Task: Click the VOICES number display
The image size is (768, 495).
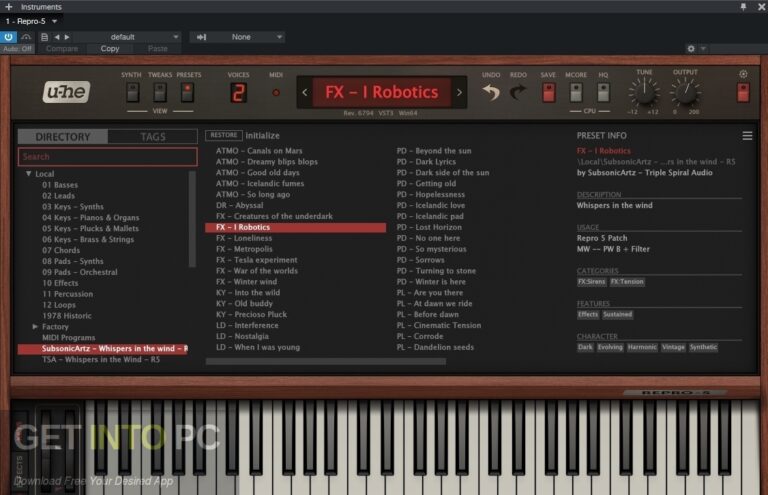Action: click(238, 93)
